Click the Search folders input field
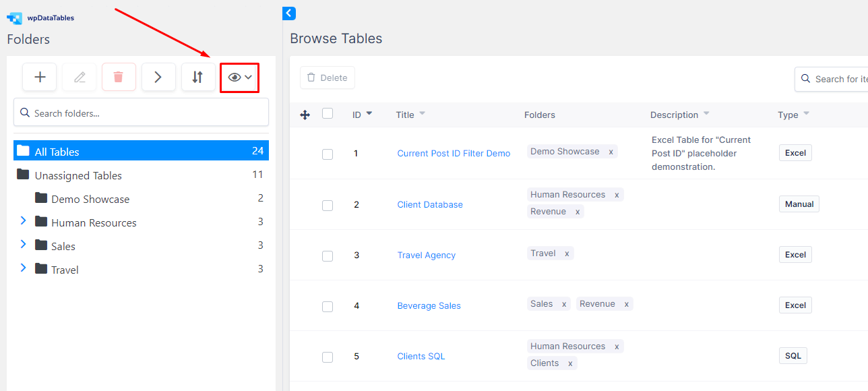The width and height of the screenshot is (868, 391). 141,112
